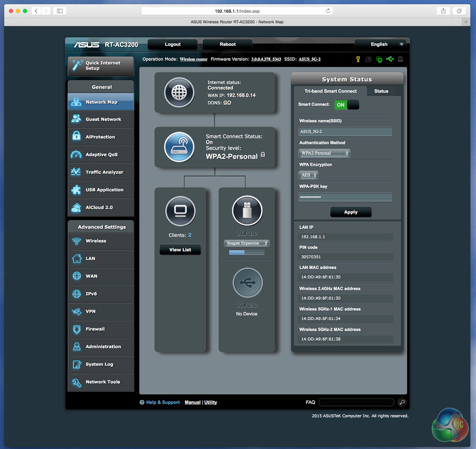Open Traffic Analyzer
The image size is (476, 449).
[101, 172]
